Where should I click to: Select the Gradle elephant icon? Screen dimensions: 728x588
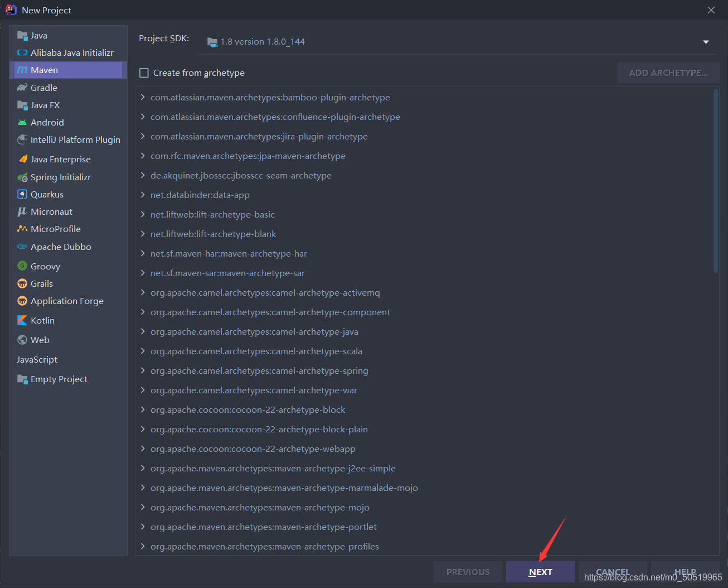click(22, 88)
